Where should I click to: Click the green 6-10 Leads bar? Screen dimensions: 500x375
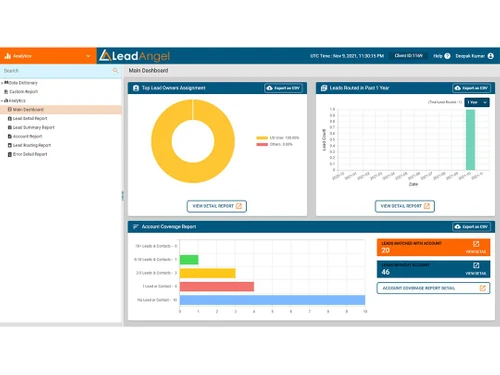click(189, 260)
